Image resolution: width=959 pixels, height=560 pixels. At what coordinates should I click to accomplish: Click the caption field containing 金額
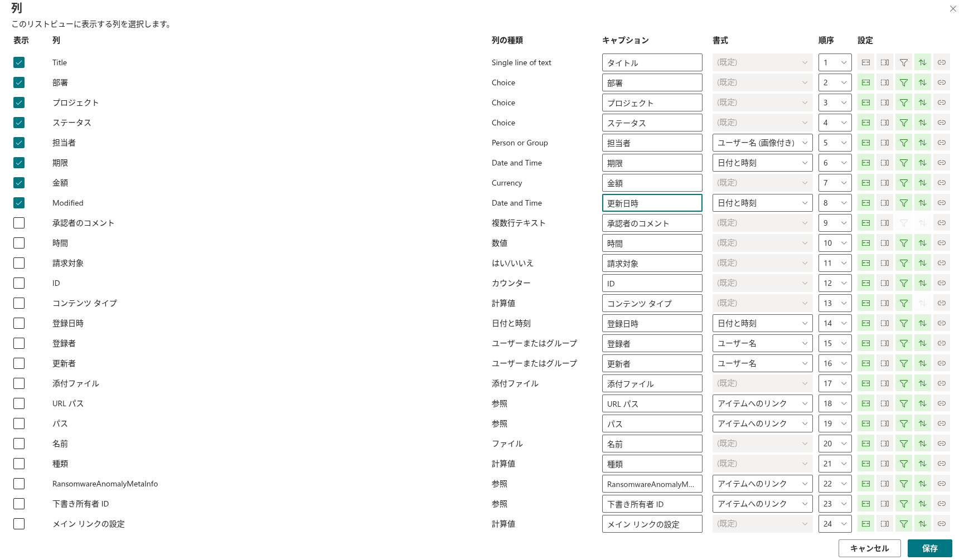click(652, 183)
